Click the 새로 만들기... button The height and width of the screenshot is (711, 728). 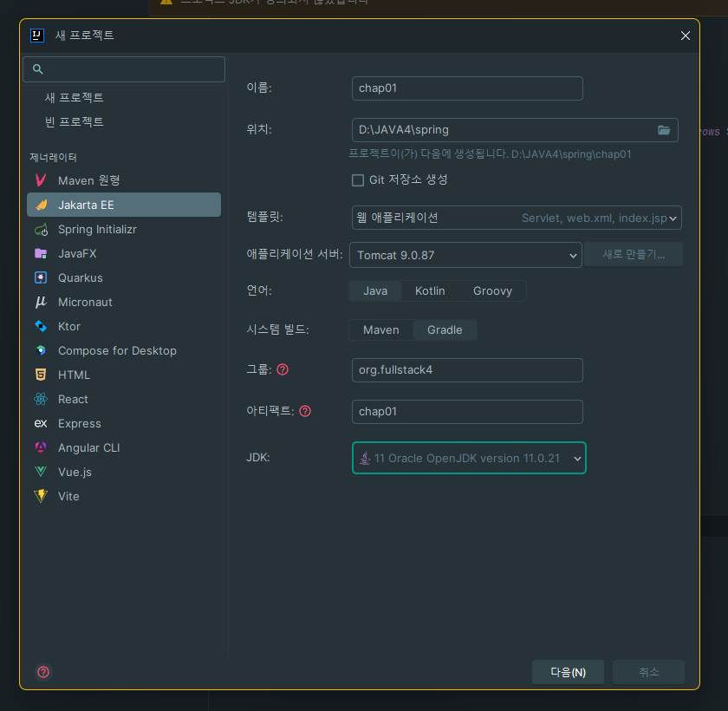[634, 255]
